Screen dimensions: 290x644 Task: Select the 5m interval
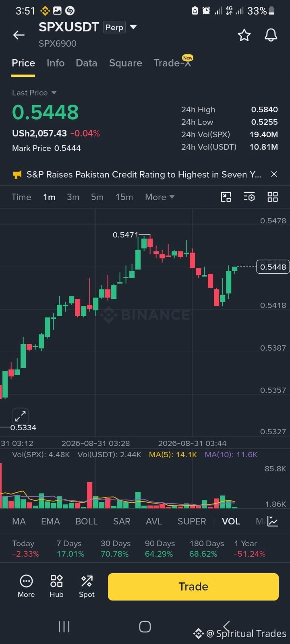point(97,197)
